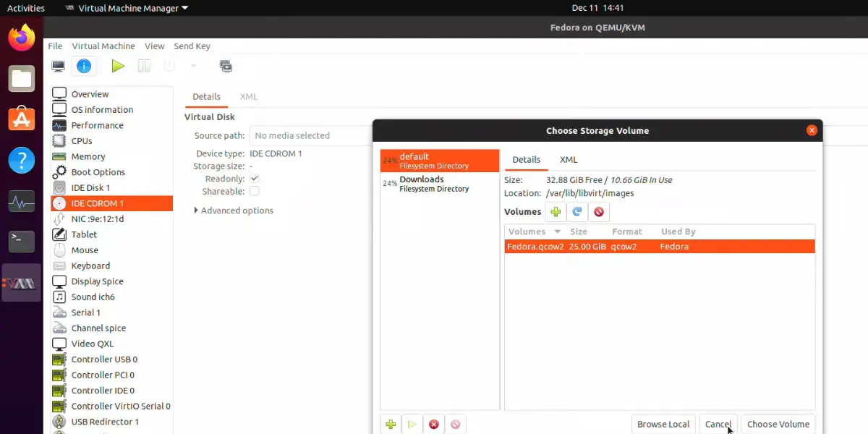
Task: Delete the selected storage pool
Action: coord(456,425)
